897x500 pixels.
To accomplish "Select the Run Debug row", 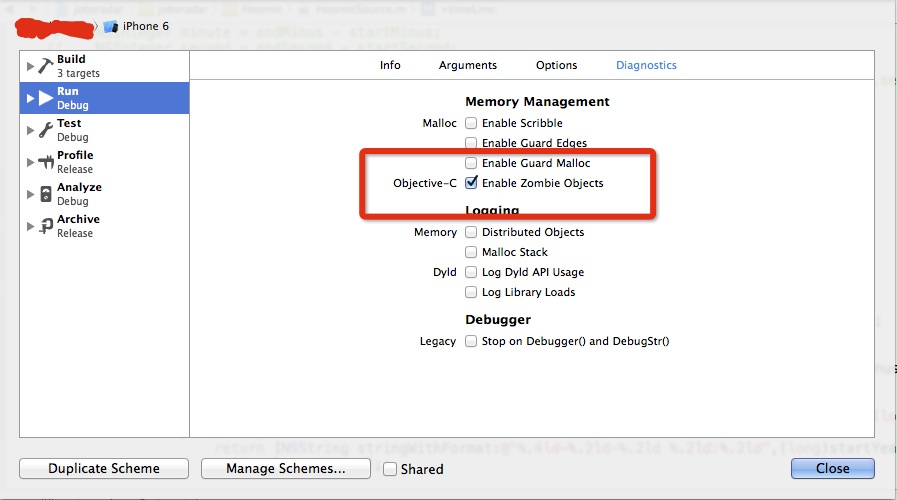I will [x=105, y=98].
